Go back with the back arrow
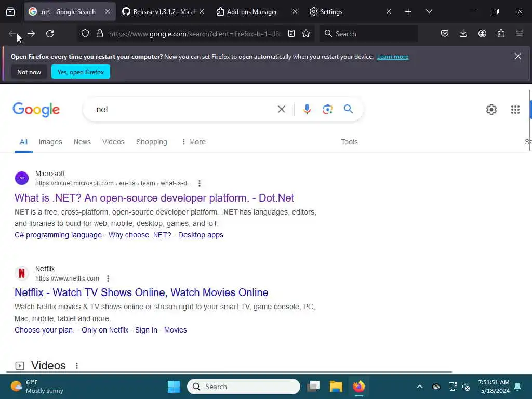 [x=12, y=34]
